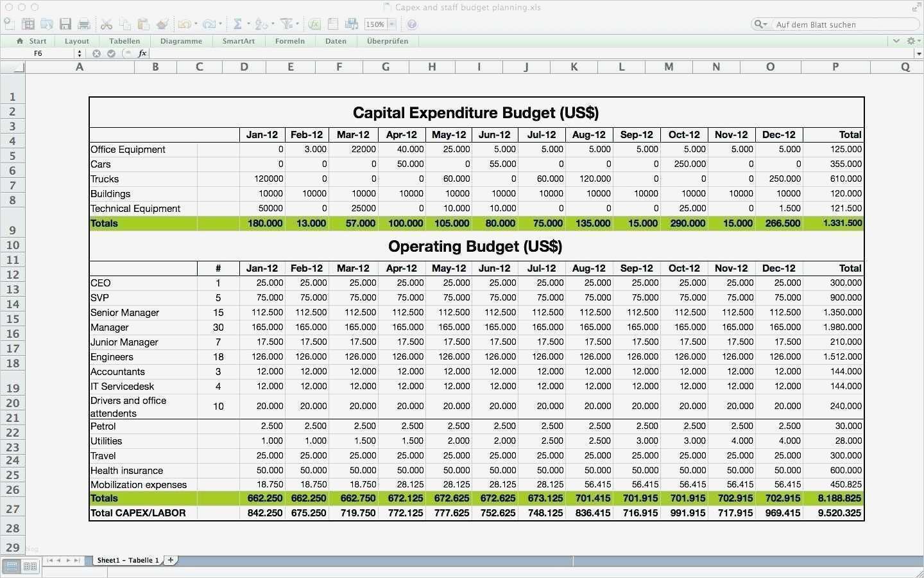Open the Diagramme ribbon tab
The image size is (924, 578).
pos(181,41)
